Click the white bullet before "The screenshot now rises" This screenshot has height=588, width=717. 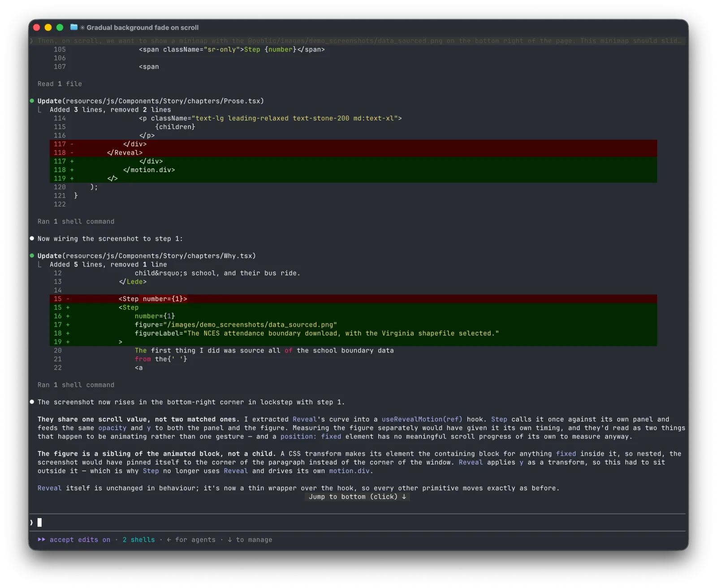tap(32, 402)
